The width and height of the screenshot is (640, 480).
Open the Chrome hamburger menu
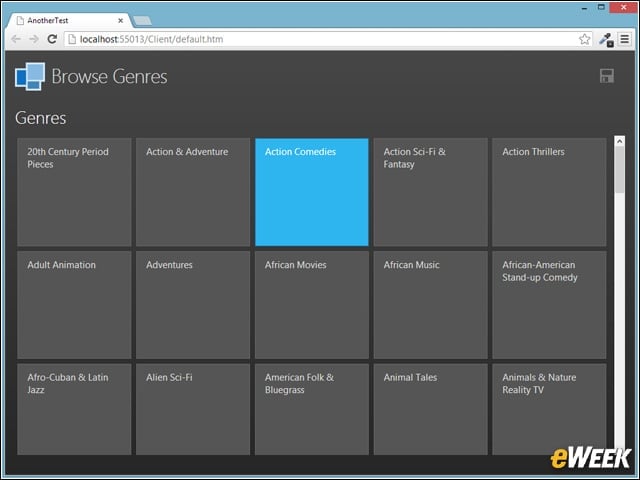pyautogui.click(x=624, y=39)
